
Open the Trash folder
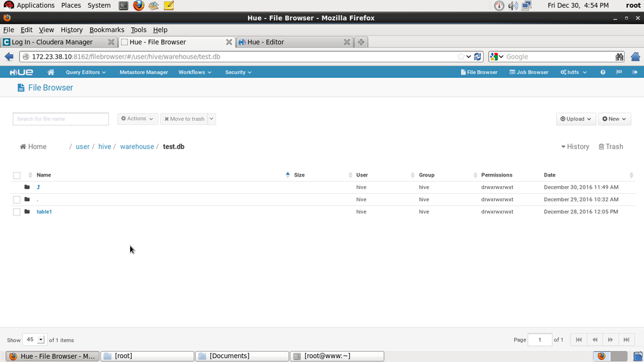[610, 146]
